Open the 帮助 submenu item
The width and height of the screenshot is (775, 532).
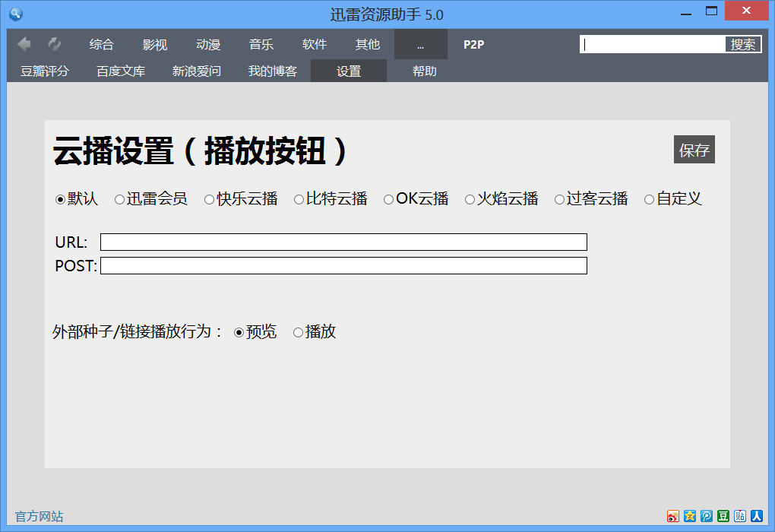pyautogui.click(x=425, y=71)
